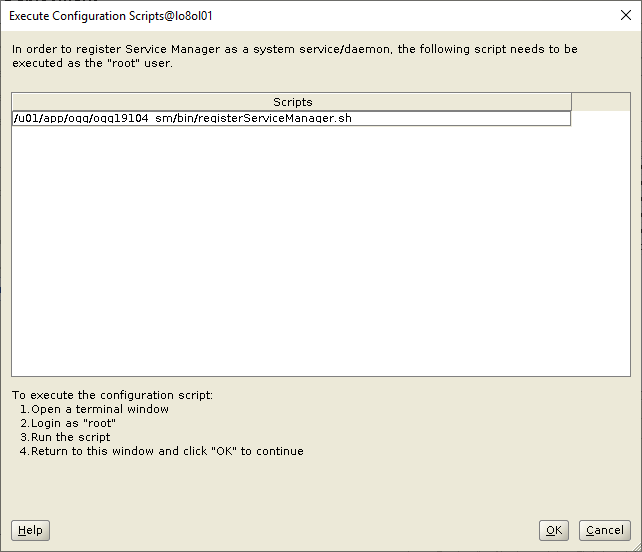The image size is (642, 552).
Task: Click the blank cell beside the script path
Action: point(600,118)
